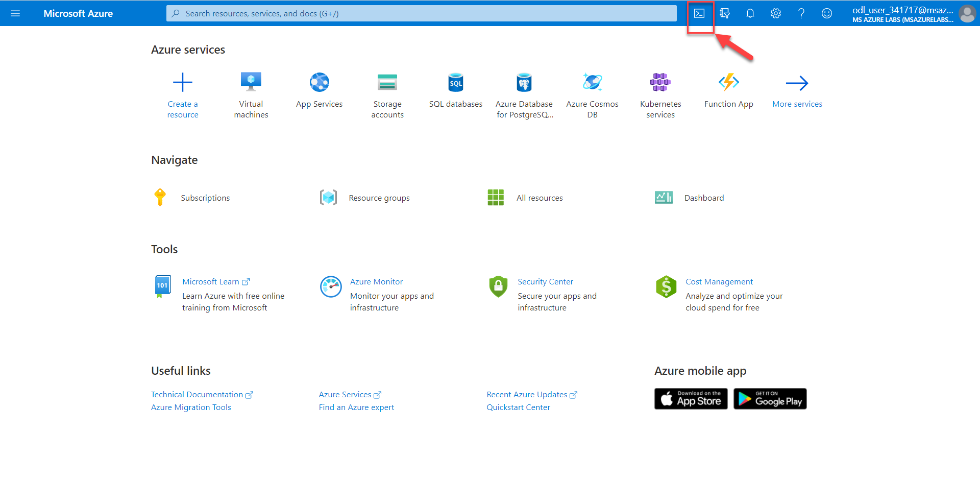Open portal settings gear
The width and height of the screenshot is (980, 481).
(x=776, y=13)
